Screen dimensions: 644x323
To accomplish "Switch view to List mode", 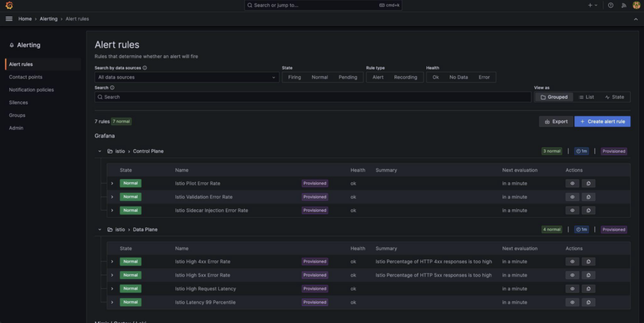I will click(x=586, y=97).
